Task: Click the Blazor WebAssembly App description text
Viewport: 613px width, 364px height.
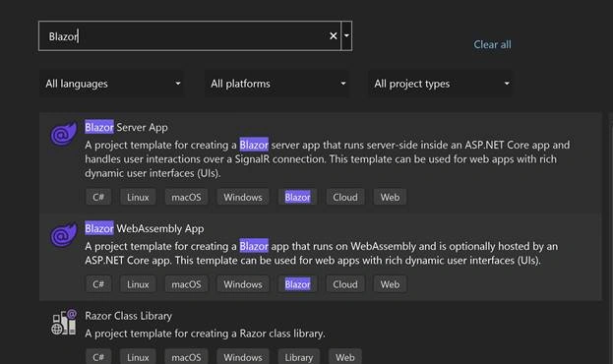Action: tap(322, 254)
